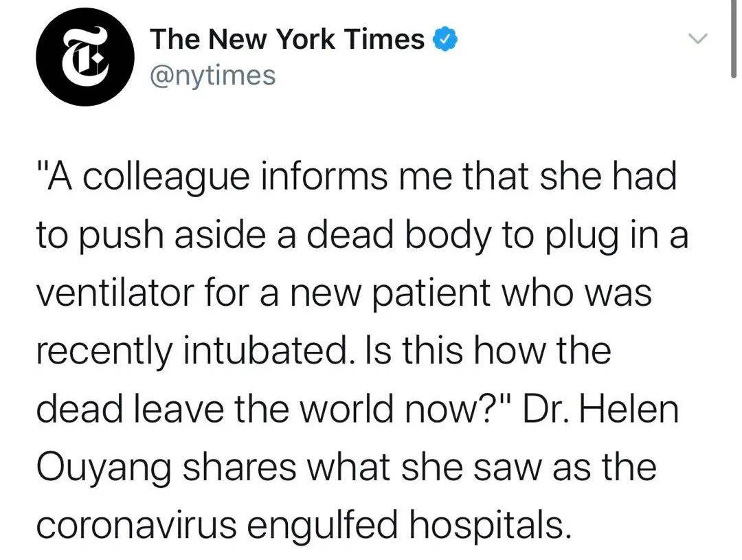Click the blue verified checkmark badge
The image size is (742, 560).
pos(445,40)
